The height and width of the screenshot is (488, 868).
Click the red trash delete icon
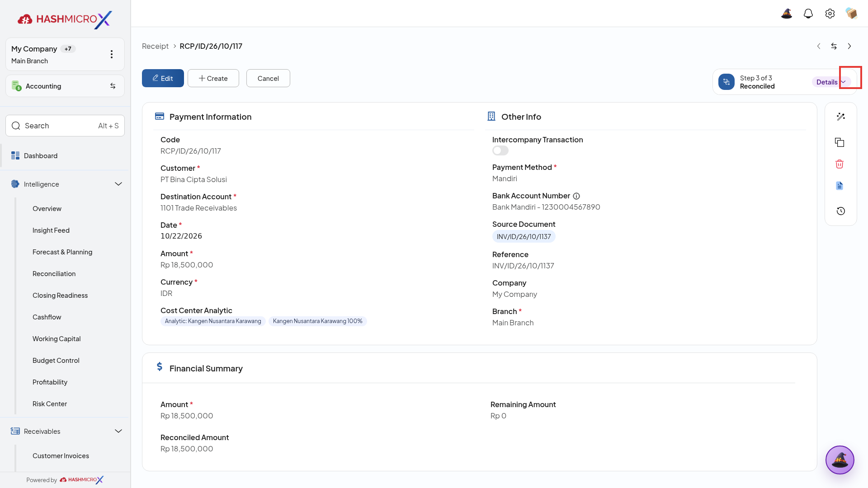point(840,164)
